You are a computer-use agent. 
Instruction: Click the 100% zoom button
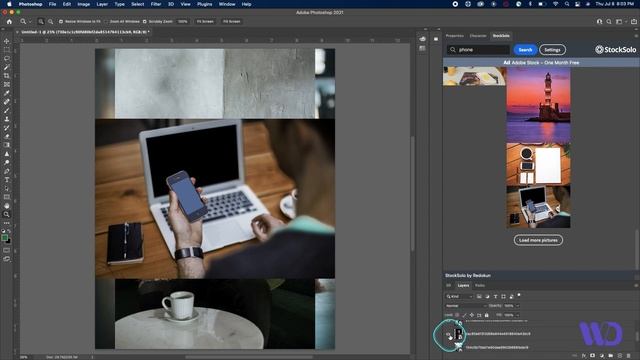182,21
